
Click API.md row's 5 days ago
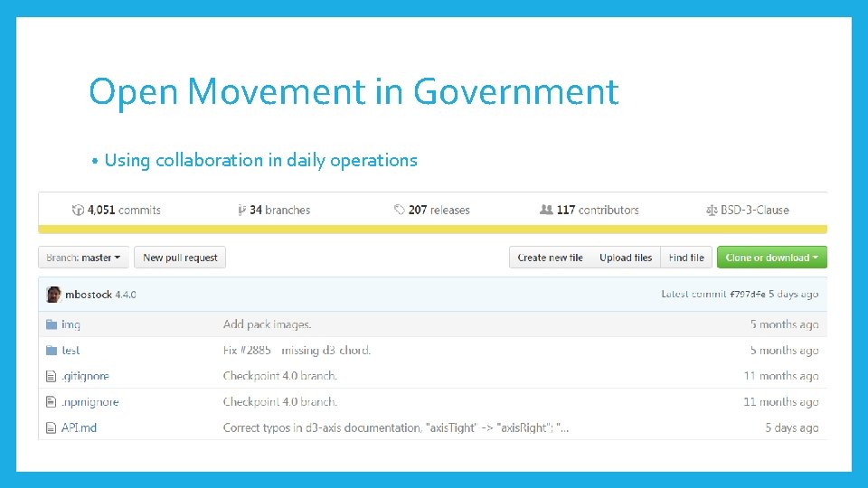[792, 427]
